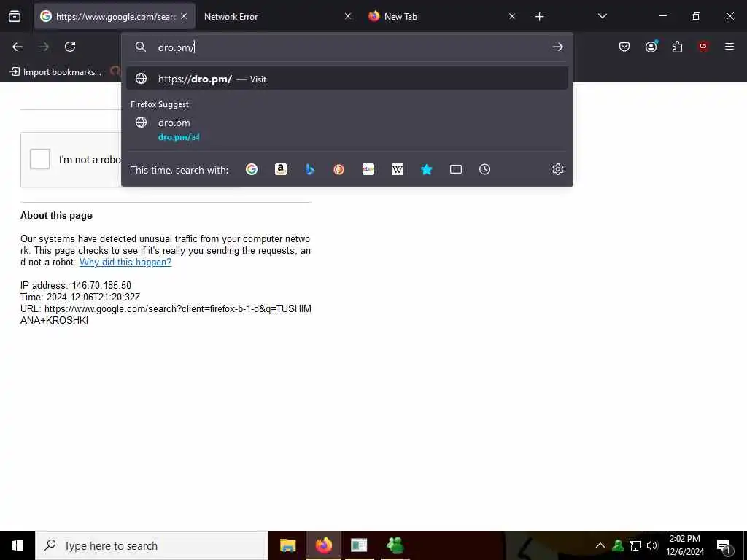Image resolution: width=747 pixels, height=560 pixels.
Task: Close the Network Error tab
Action: pos(348,16)
